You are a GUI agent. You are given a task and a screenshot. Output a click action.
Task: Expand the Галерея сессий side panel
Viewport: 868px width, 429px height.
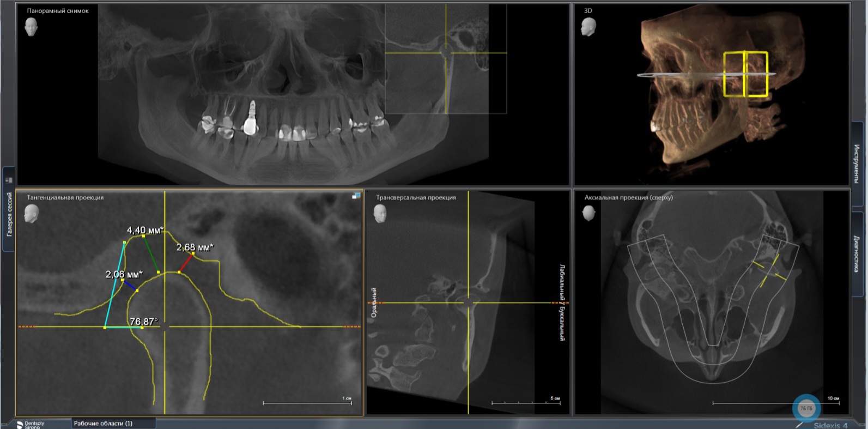coord(9,215)
